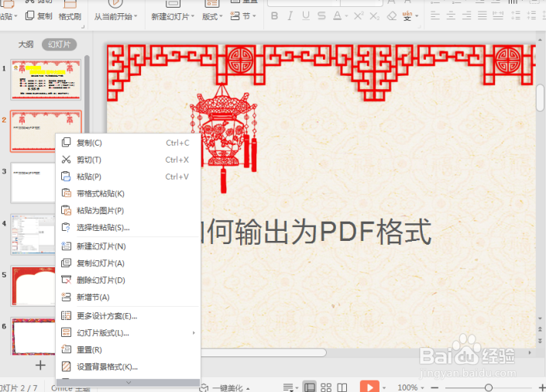Select slide 1 thumbnail
The width and height of the screenshot is (546, 392).
(x=46, y=80)
